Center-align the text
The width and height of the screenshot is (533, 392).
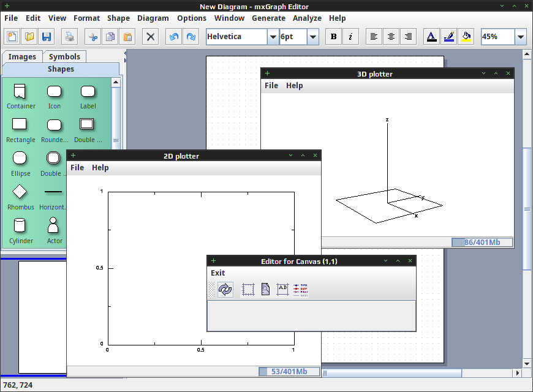[391, 37]
